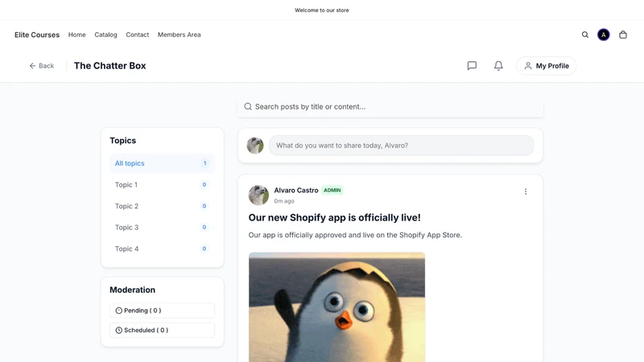Click the Topics panel heading
Screen dimensions: 644x362
coord(123,140)
